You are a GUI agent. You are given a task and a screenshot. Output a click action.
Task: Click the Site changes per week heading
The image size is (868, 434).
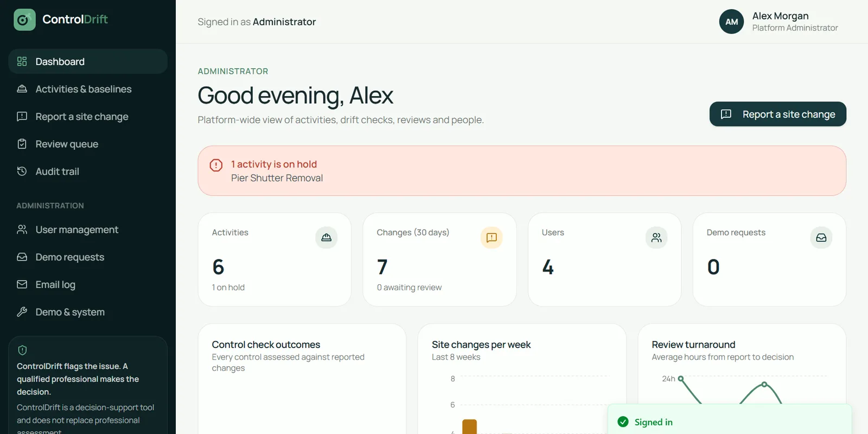coord(481,344)
